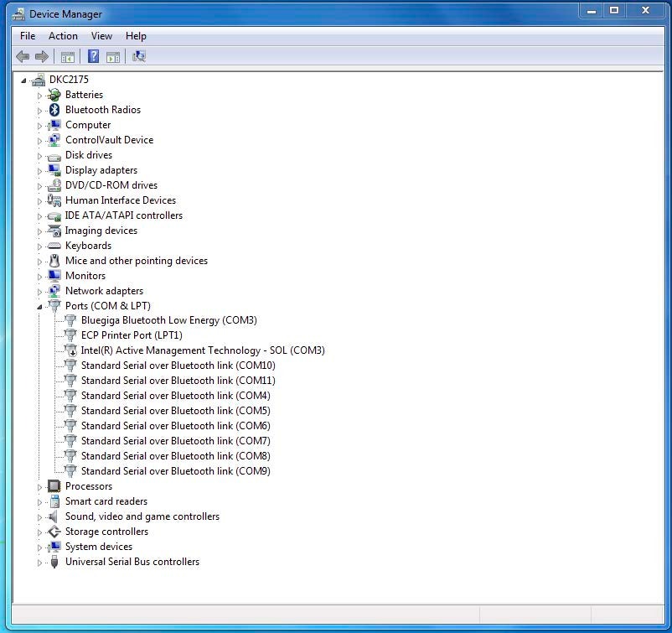Screen dimensions: 672x633
Task: Click the Keyboards device icon
Action: [54, 246]
